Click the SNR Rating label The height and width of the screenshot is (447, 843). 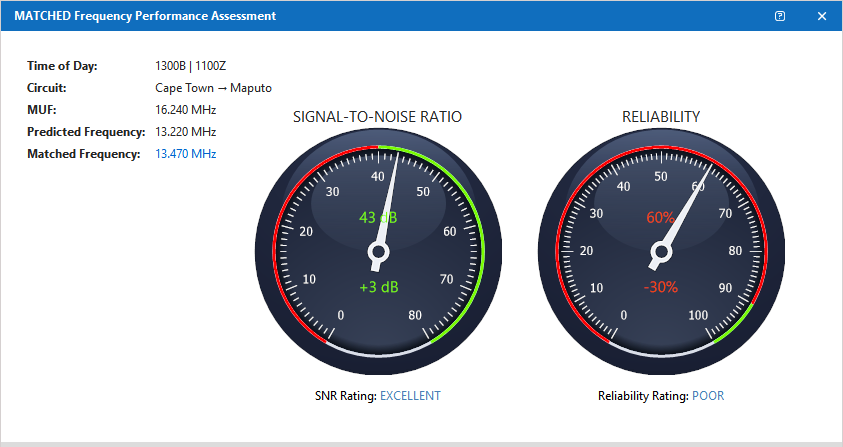pos(346,396)
